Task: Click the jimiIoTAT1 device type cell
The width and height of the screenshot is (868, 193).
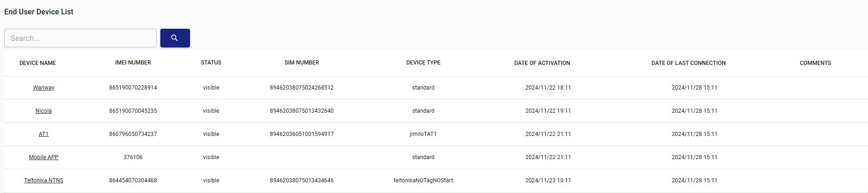Action: [x=423, y=134]
